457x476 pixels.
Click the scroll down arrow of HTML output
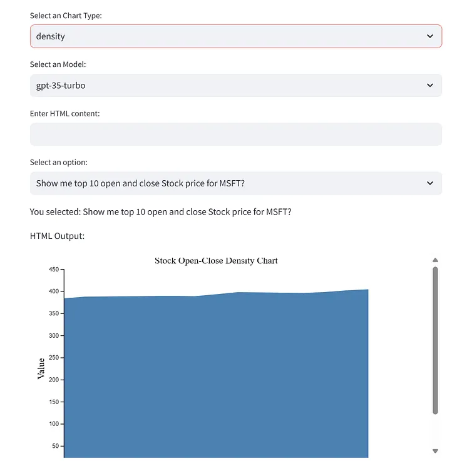pyautogui.click(x=435, y=451)
